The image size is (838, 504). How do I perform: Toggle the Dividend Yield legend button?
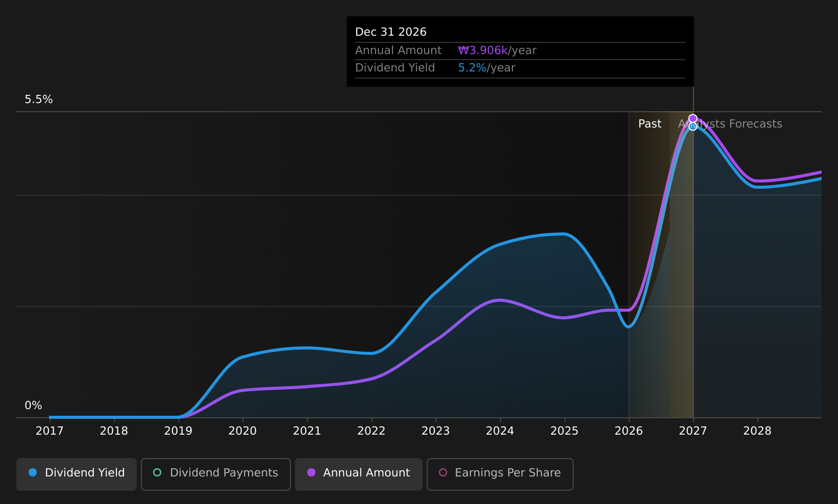pos(77,474)
